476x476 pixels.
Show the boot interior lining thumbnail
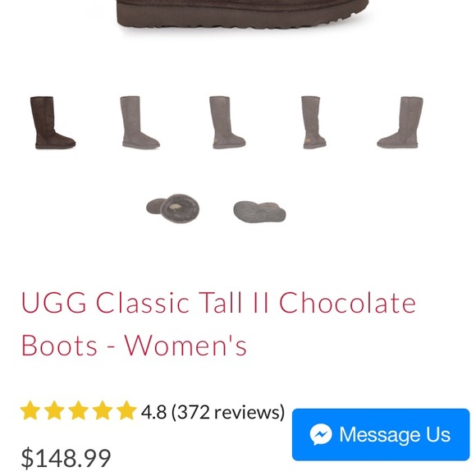click(172, 208)
